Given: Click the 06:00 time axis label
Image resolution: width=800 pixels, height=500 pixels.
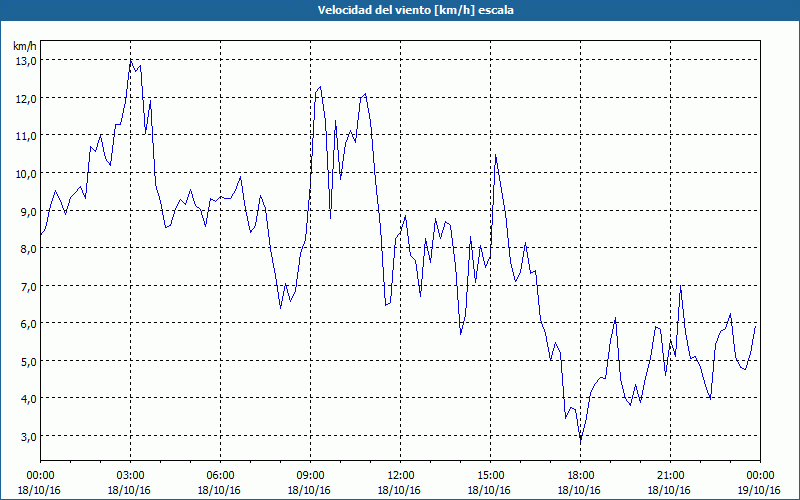Looking at the screenshot, I should (220, 476).
